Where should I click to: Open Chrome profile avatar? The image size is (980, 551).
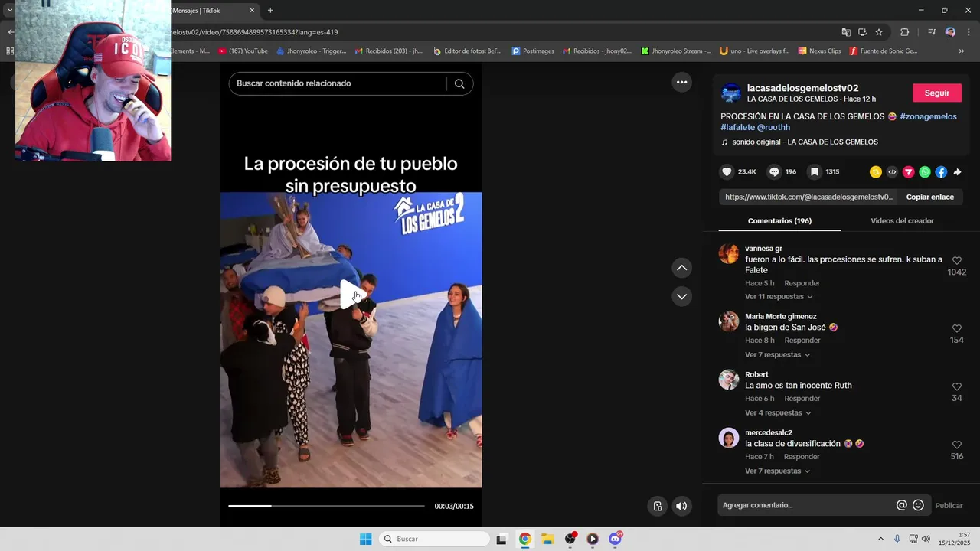[x=950, y=32]
